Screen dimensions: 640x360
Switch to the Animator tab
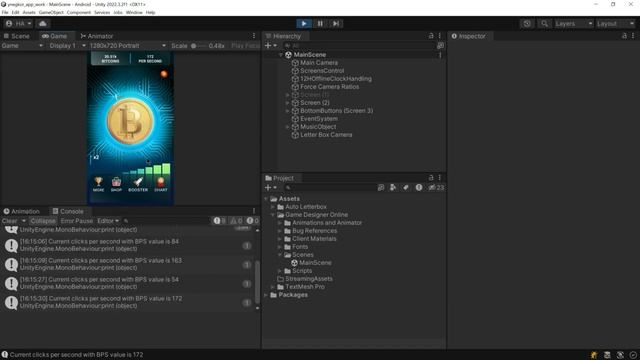point(97,36)
